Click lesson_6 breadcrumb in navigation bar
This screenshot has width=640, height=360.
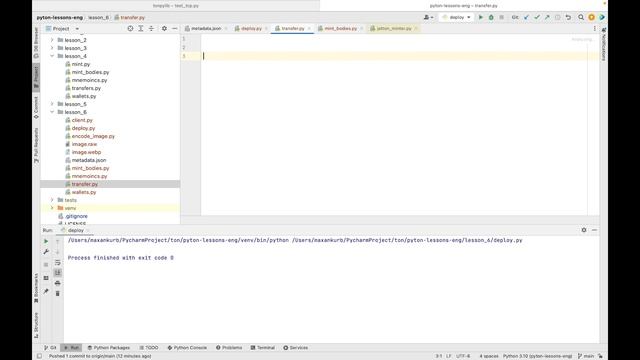(x=98, y=18)
